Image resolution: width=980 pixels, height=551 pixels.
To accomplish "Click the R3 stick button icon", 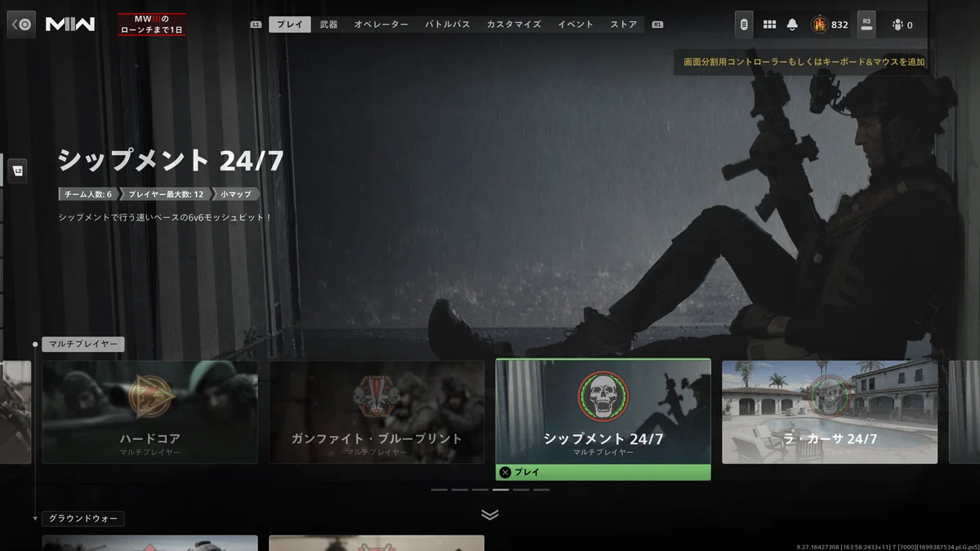I will point(866,24).
